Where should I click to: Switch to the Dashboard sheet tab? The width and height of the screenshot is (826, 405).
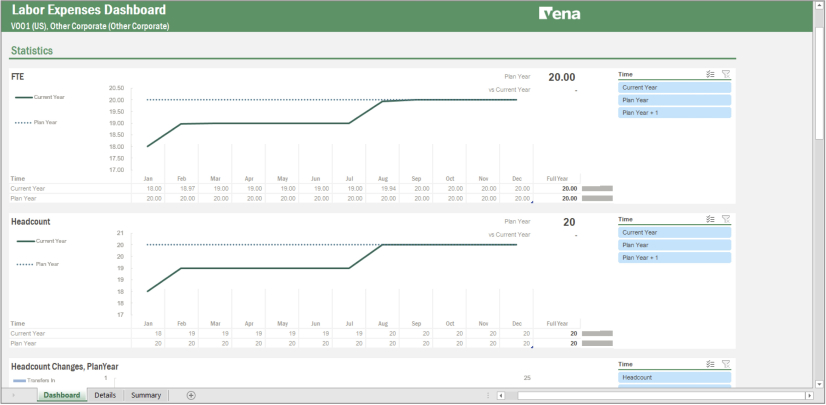pyautogui.click(x=62, y=395)
